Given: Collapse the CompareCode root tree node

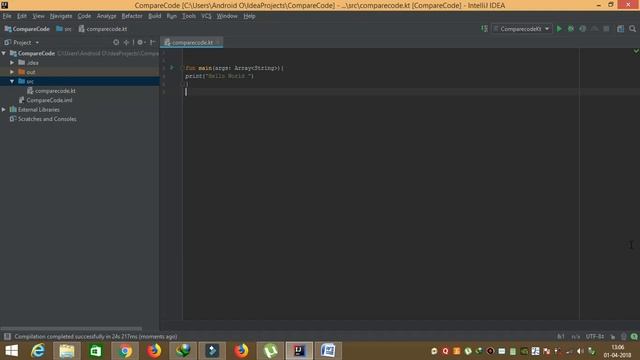Looking at the screenshot, I should pos(4,53).
